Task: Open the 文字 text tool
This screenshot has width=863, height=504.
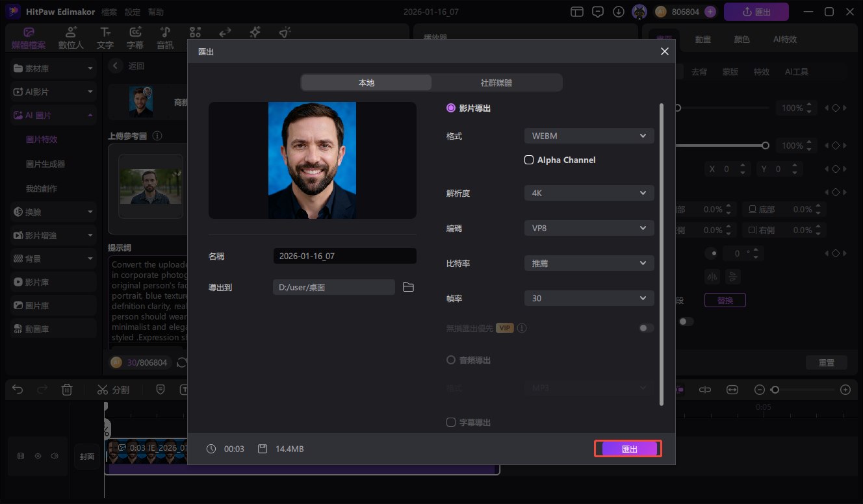Action: coord(105,38)
